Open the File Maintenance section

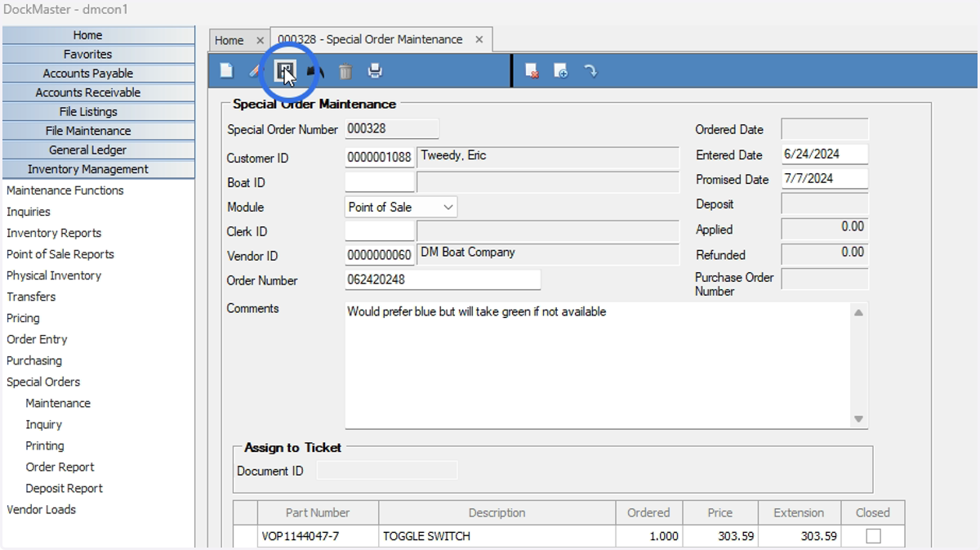pyautogui.click(x=98, y=131)
